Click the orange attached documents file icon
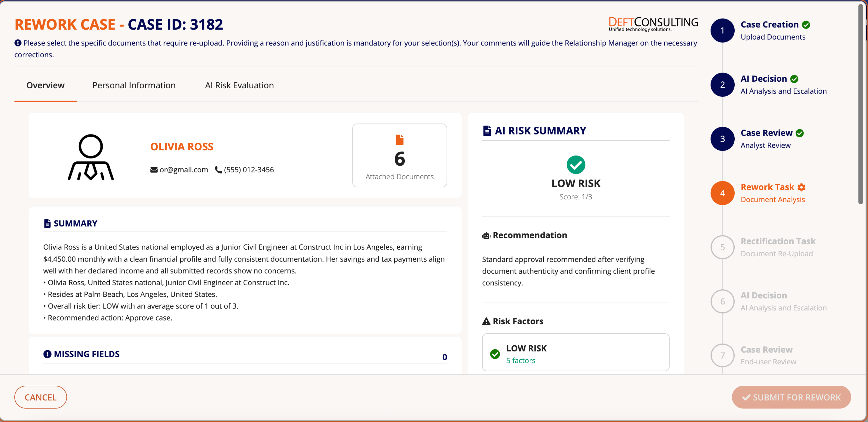 [x=400, y=139]
